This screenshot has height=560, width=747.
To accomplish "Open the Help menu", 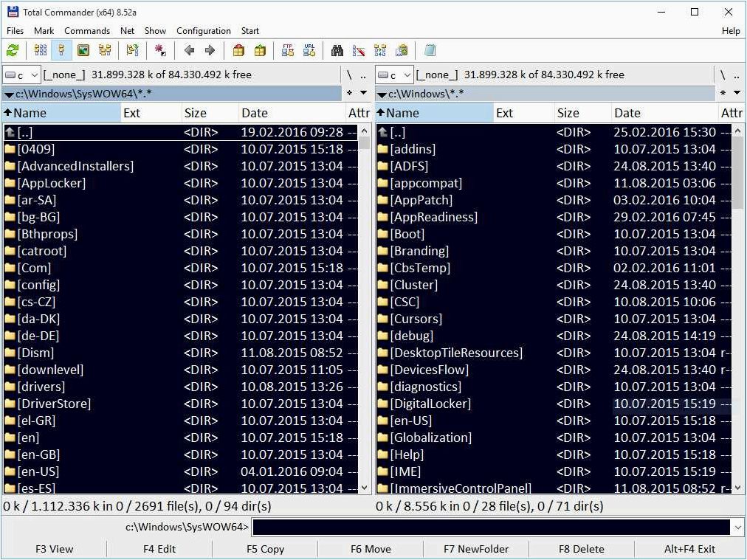I will pos(731,31).
